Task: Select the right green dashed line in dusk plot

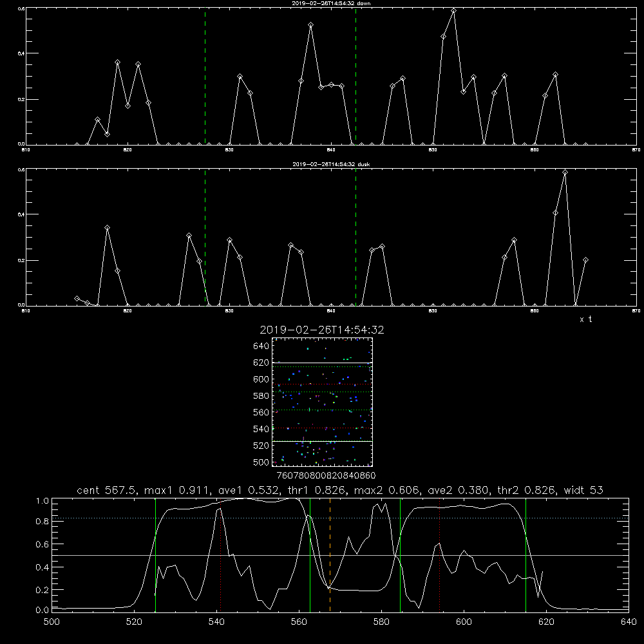Action: tap(355, 238)
